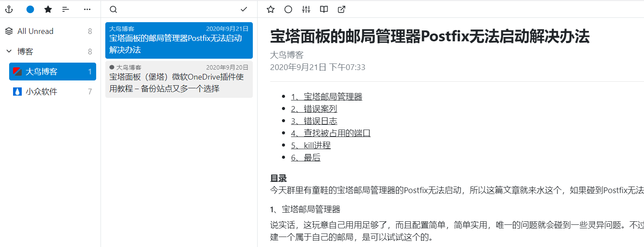
Task: Click the kill进程 contents link
Action: click(311, 145)
